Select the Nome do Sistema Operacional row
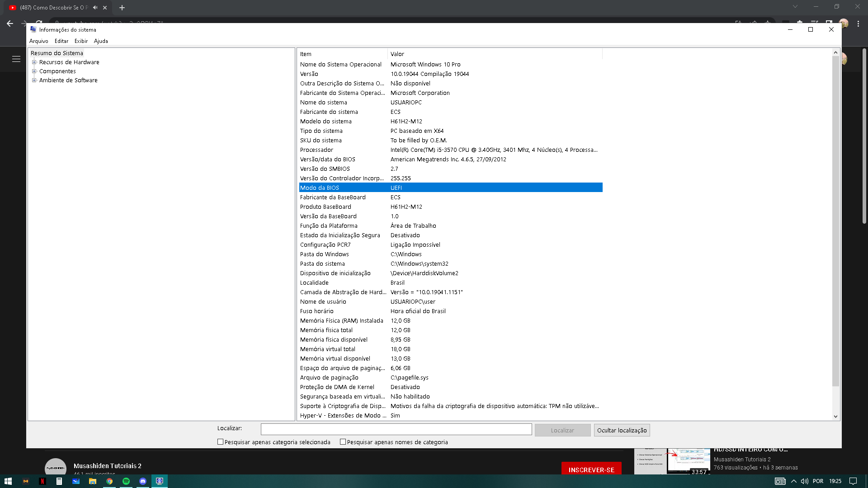This screenshot has width=868, height=488. [x=451, y=65]
